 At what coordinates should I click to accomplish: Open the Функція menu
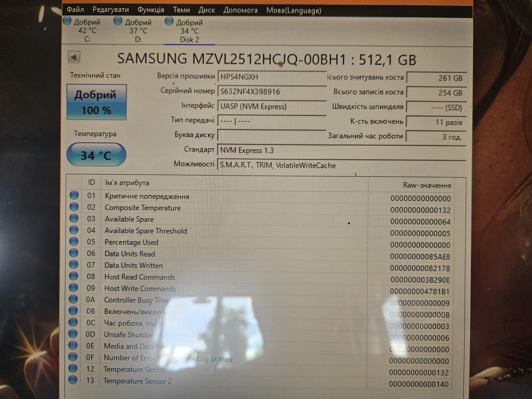pyautogui.click(x=151, y=10)
